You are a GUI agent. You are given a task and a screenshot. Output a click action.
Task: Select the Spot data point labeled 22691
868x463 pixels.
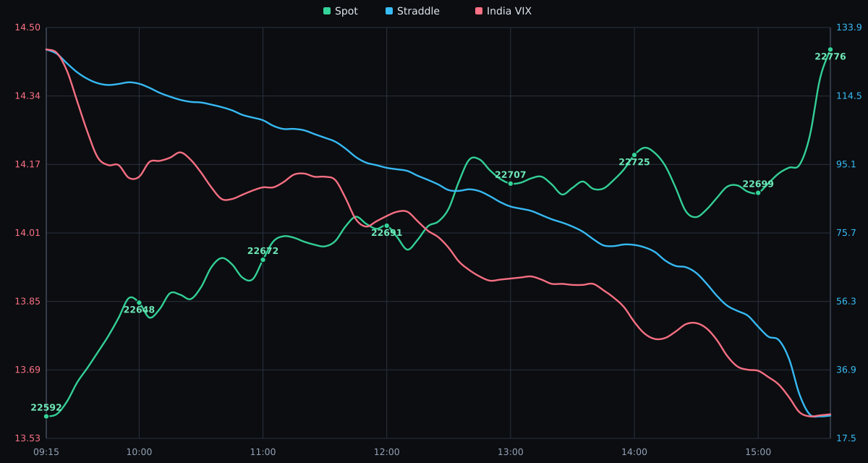(386, 226)
